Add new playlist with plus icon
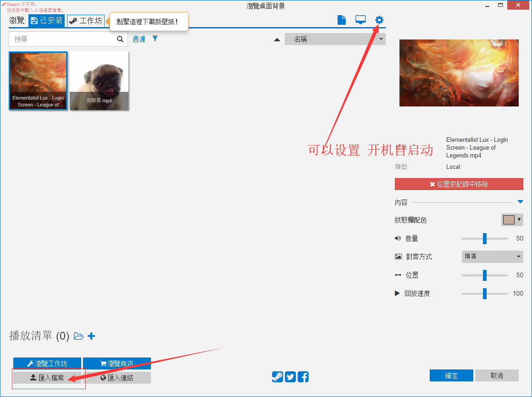The image size is (532, 397). 91,336
